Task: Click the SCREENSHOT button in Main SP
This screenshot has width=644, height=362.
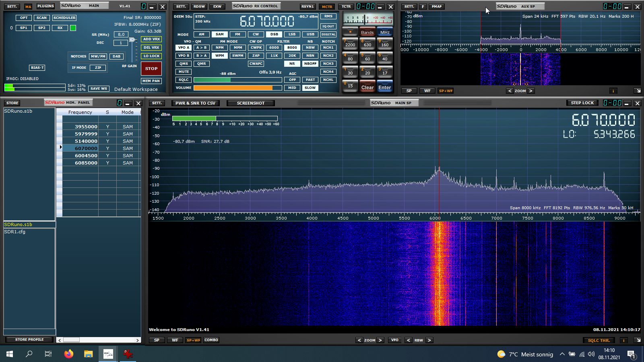Action: pos(250,103)
